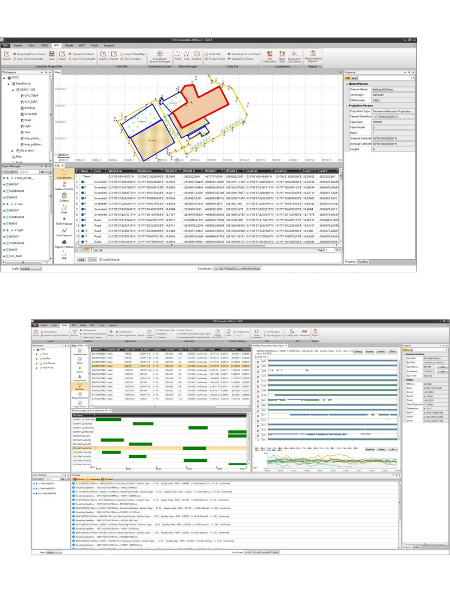Click Import icon in upper window's LandStar Project group
Screen dimensions: 450x600
tap(7, 55)
